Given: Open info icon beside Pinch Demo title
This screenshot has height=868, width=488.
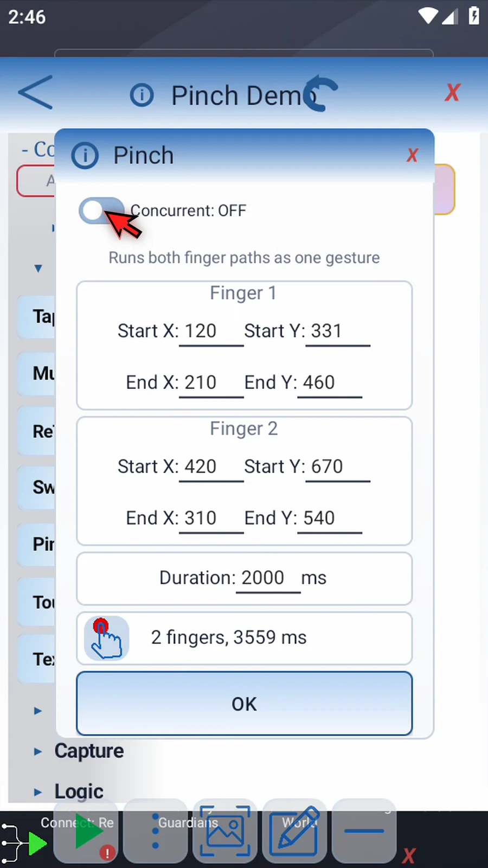Looking at the screenshot, I should coord(142,95).
